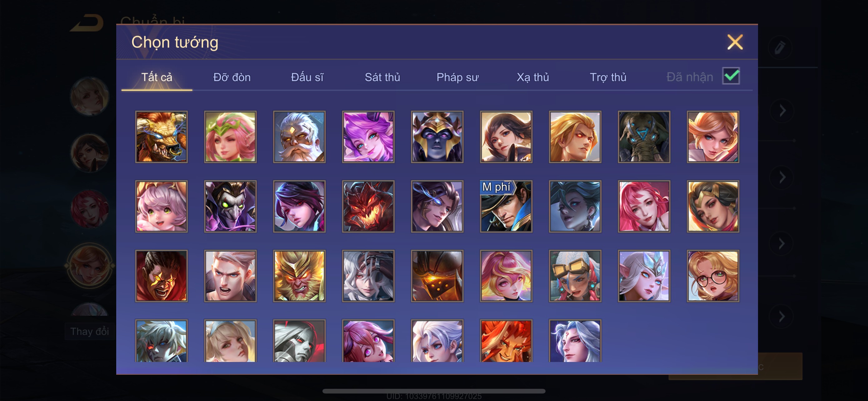Filter heroes by 'Pháp sư'

pyautogui.click(x=457, y=77)
